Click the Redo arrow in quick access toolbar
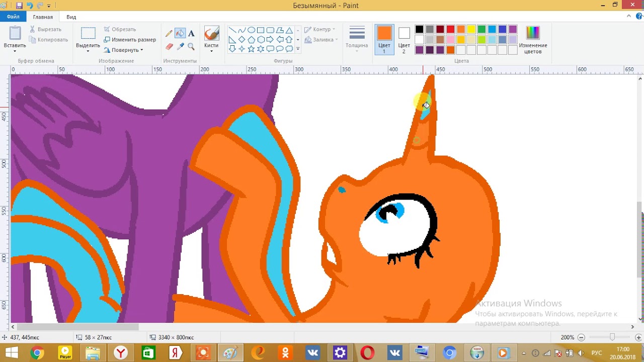644x362 pixels. (x=40, y=6)
